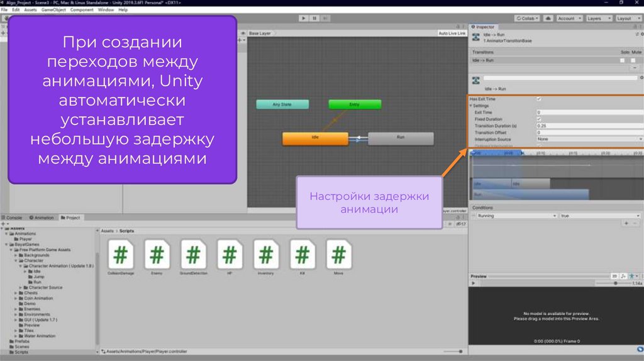
Task: Open the Interruption Source dropdown
Action: coord(589,139)
